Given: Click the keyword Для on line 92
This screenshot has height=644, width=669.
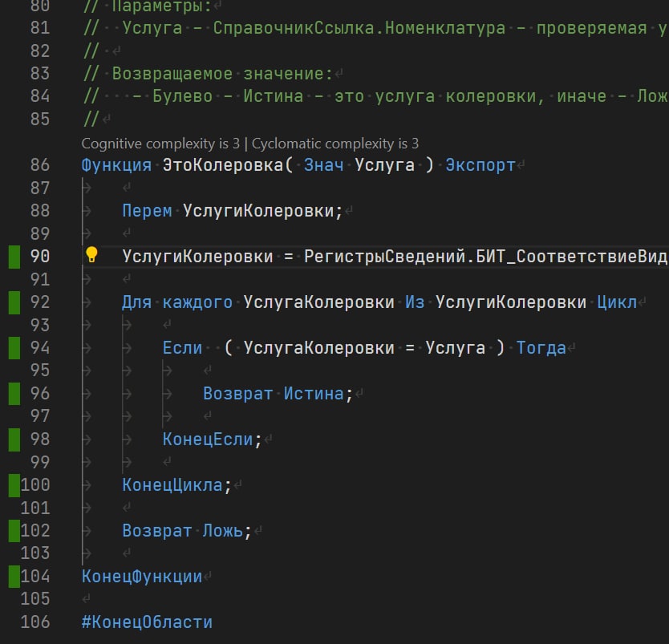Looking at the screenshot, I should click(x=136, y=302).
